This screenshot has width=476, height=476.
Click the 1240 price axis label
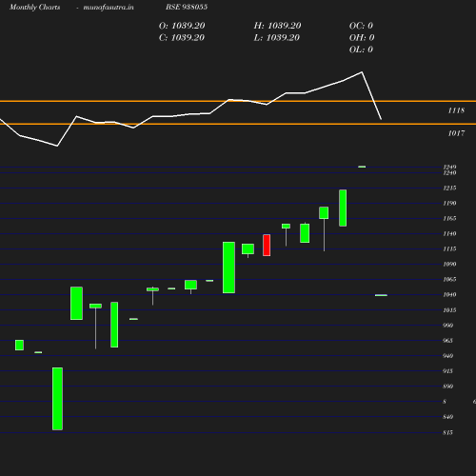[x=449, y=172]
